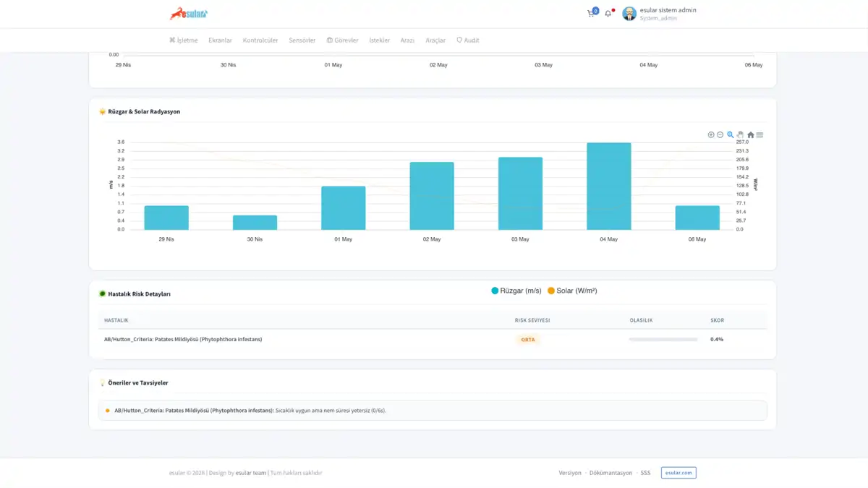Open the Dökümantasyon footer link
868x488 pixels.
[611, 473]
